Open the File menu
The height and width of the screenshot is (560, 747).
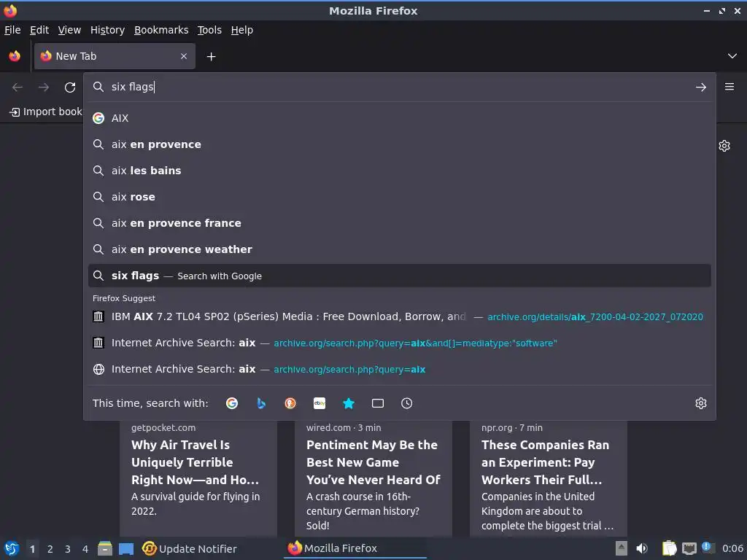click(x=12, y=30)
